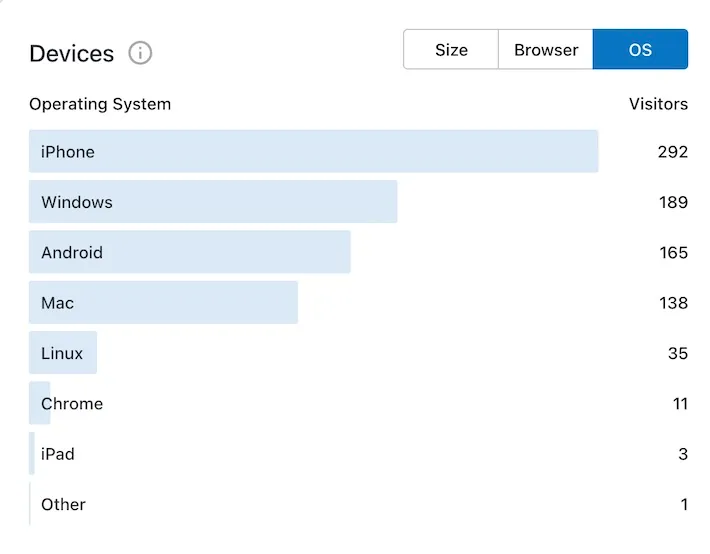Click the Chrome visitor count 11
This screenshot has width=710, height=554.
[x=681, y=403]
